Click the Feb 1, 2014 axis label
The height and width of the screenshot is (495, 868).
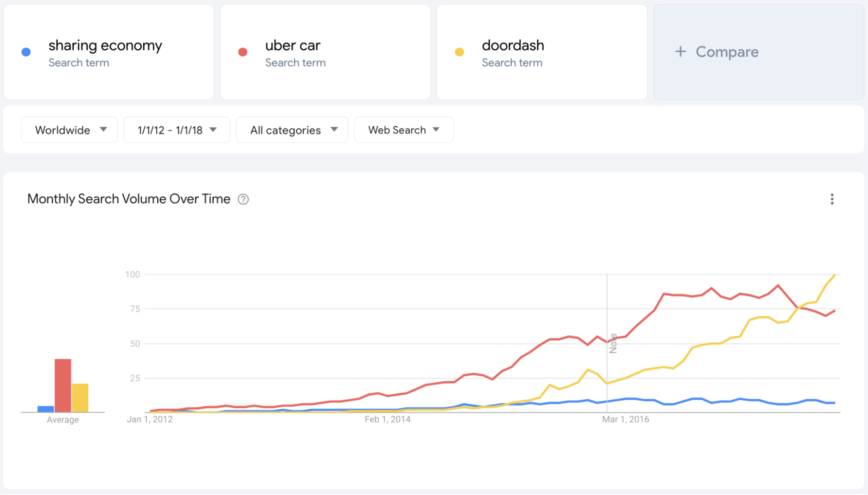(387, 419)
